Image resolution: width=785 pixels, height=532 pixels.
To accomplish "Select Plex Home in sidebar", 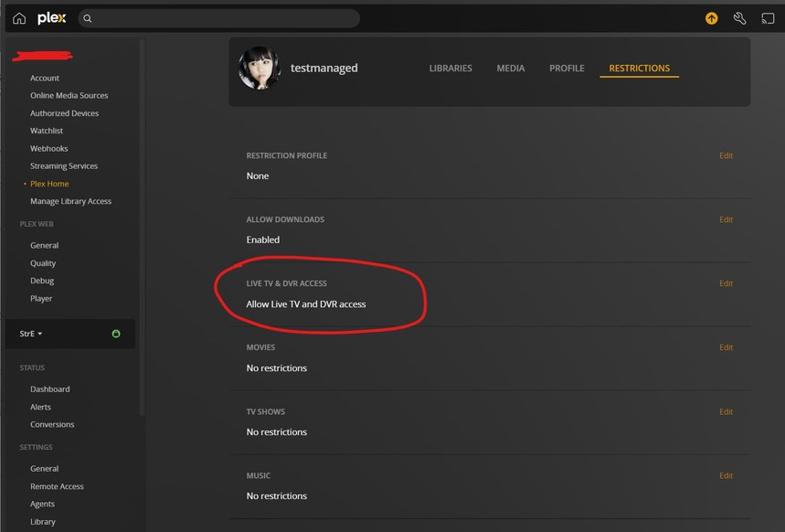I will pos(49,184).
